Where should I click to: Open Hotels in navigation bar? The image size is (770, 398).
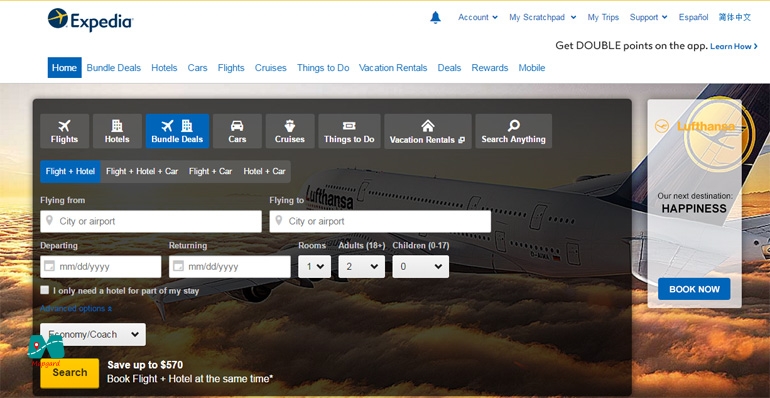pyautogui.click(x=164, y=68)
